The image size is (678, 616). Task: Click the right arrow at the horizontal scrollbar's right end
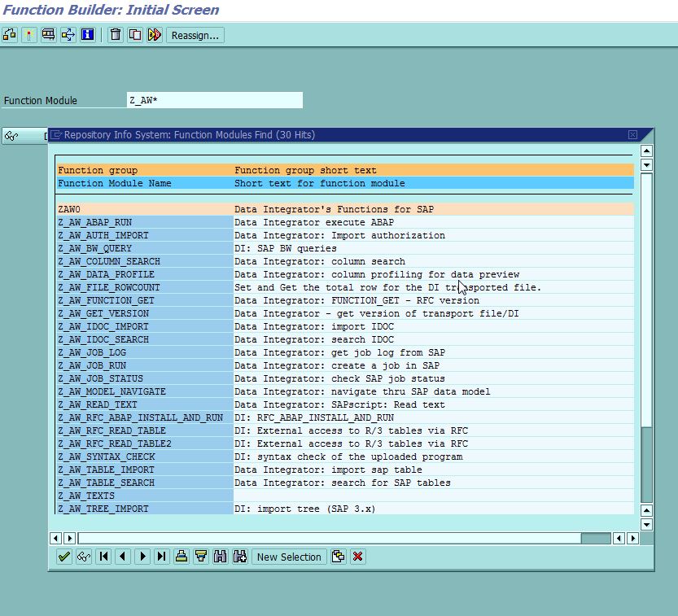tap(633, 538)
